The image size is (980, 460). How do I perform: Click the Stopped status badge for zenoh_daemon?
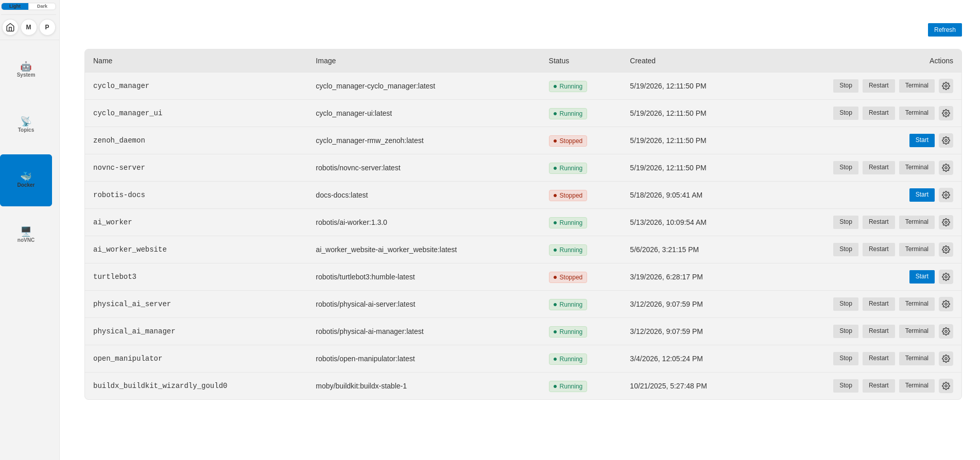568,141
